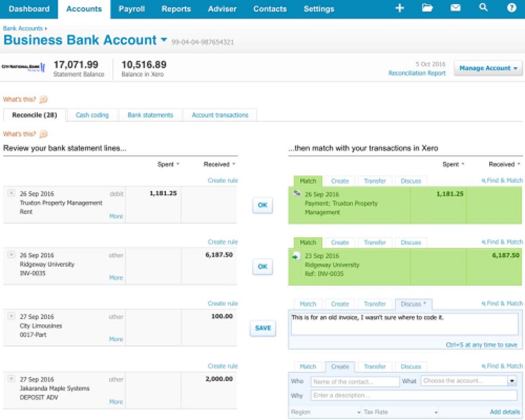Open the files folder icon
525x420 pixels.
tap(427, 8)
